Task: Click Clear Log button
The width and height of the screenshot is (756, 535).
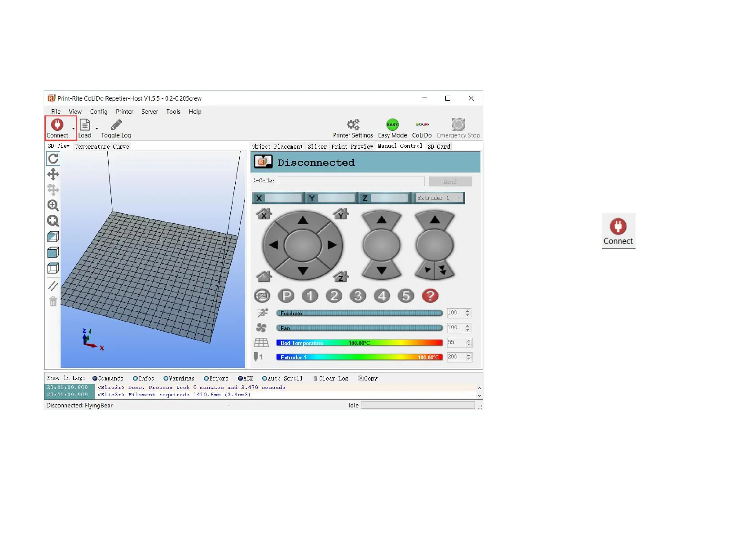Action: [330, 379]
